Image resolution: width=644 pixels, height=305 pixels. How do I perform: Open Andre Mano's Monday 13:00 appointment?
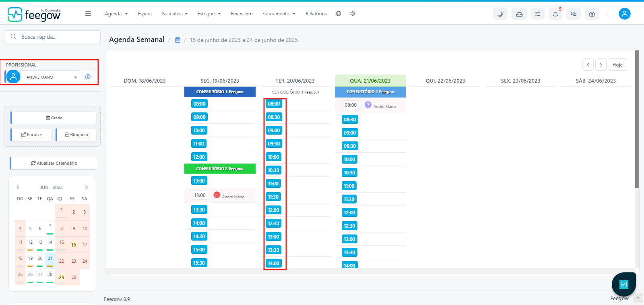[x=220, y=195]
